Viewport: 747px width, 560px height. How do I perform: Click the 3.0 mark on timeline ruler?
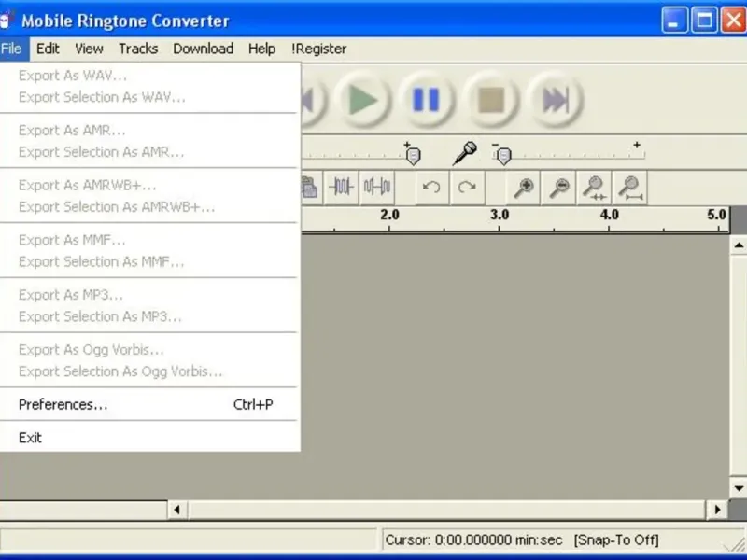point(500,215)
